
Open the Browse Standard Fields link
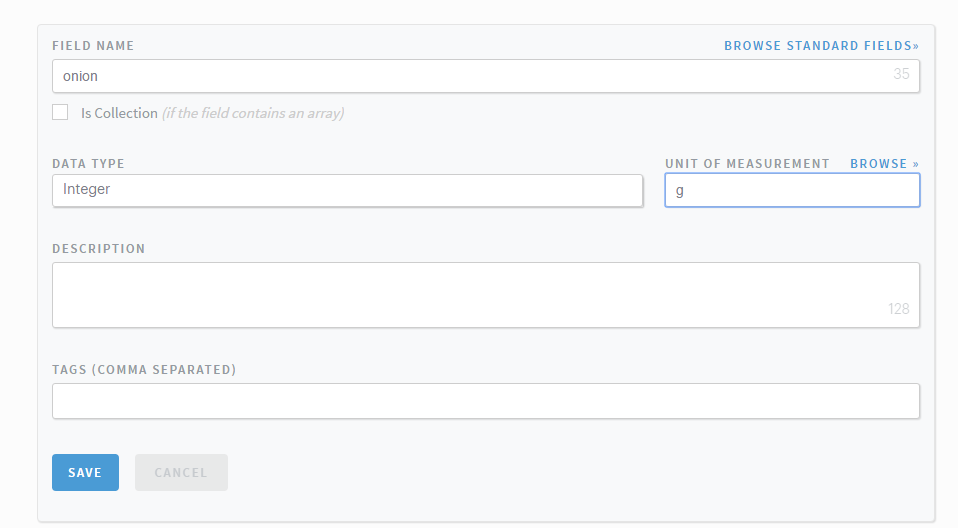[x=818, y=46]
